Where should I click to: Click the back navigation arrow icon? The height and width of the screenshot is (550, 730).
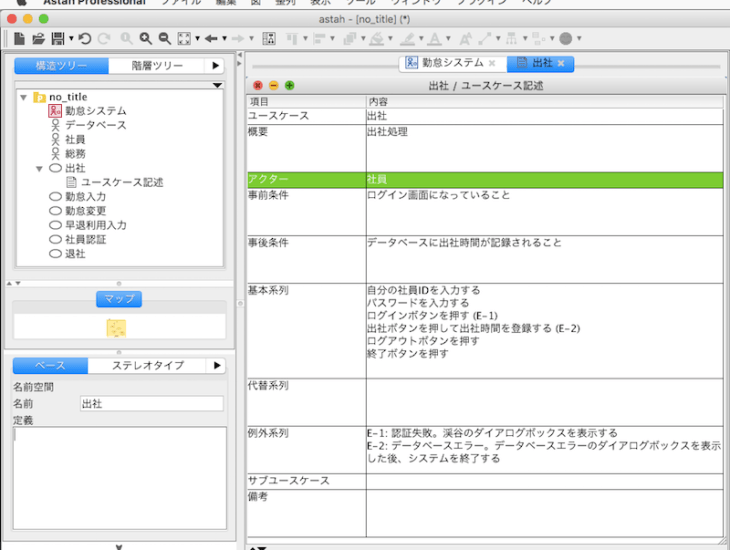211,38
